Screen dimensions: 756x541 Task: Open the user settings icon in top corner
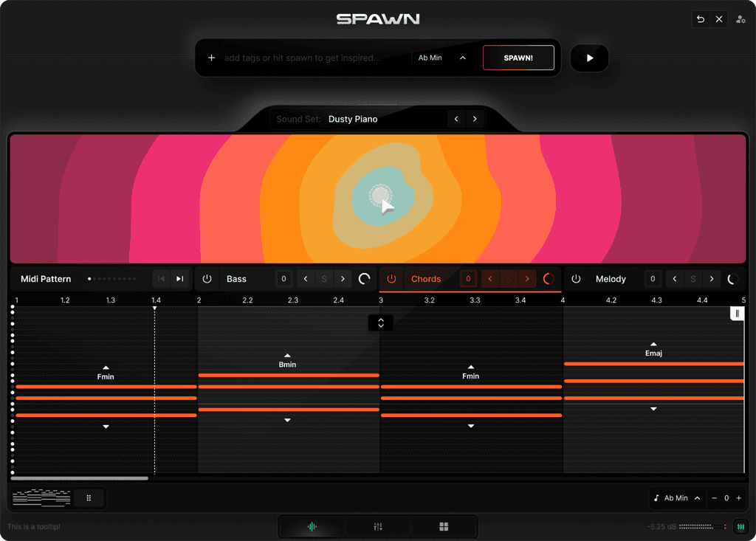pos(740,18)
